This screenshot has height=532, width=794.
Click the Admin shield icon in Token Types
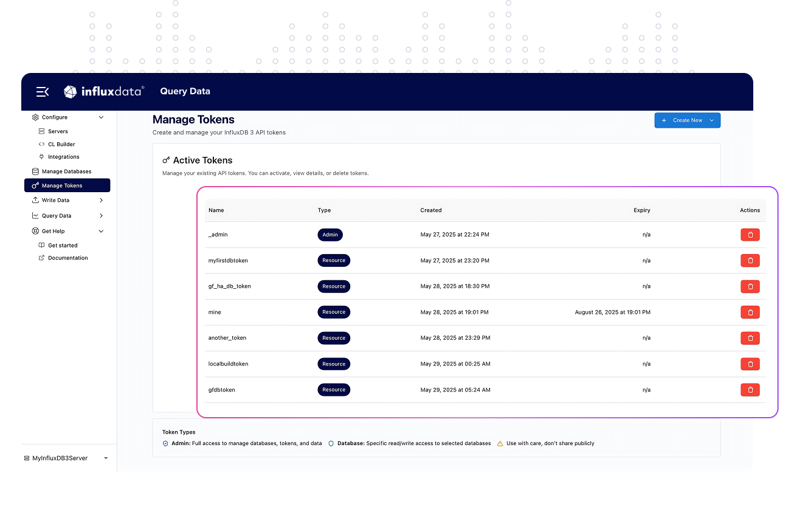click(x=165, y=444)
